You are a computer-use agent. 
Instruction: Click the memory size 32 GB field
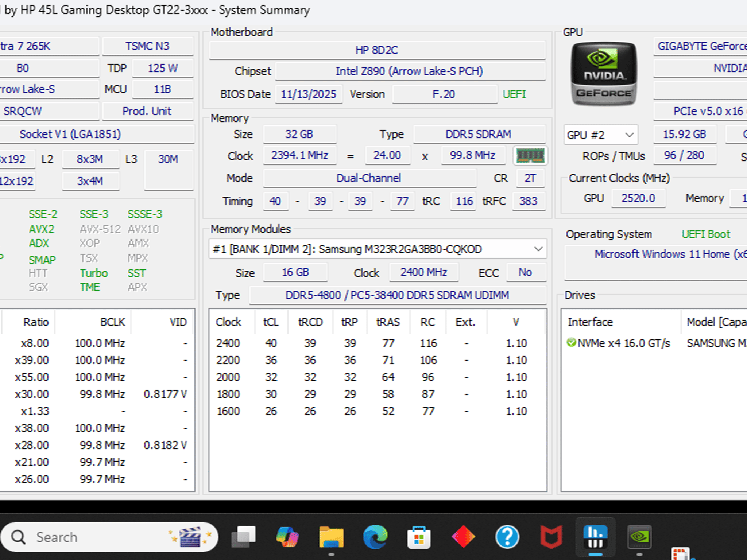tap(299, 134)
